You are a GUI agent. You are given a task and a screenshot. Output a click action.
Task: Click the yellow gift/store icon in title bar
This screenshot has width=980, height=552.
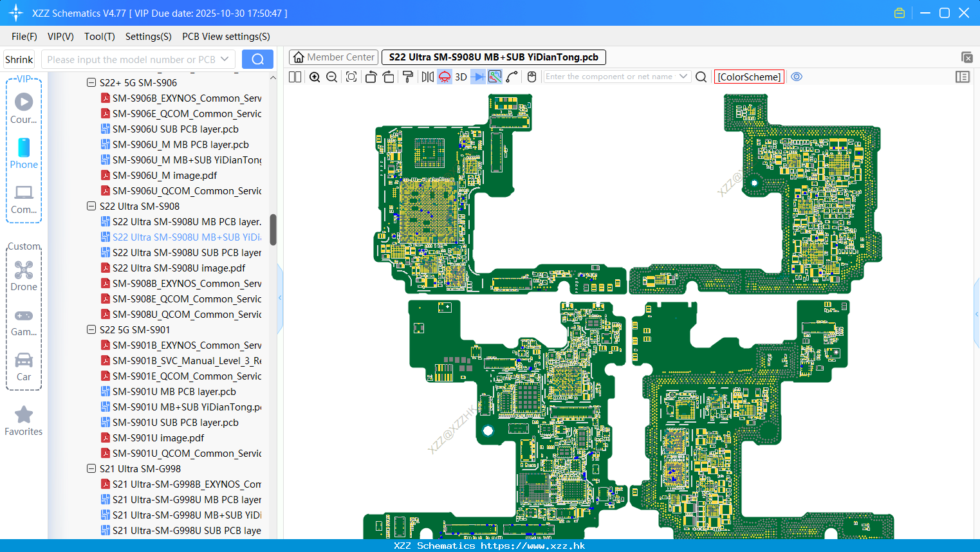click(x=900, y=13)
